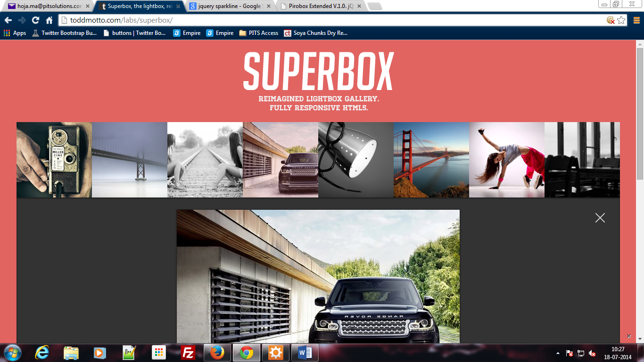Click the blocked-content extension icon in address bar

pos(611,20)
